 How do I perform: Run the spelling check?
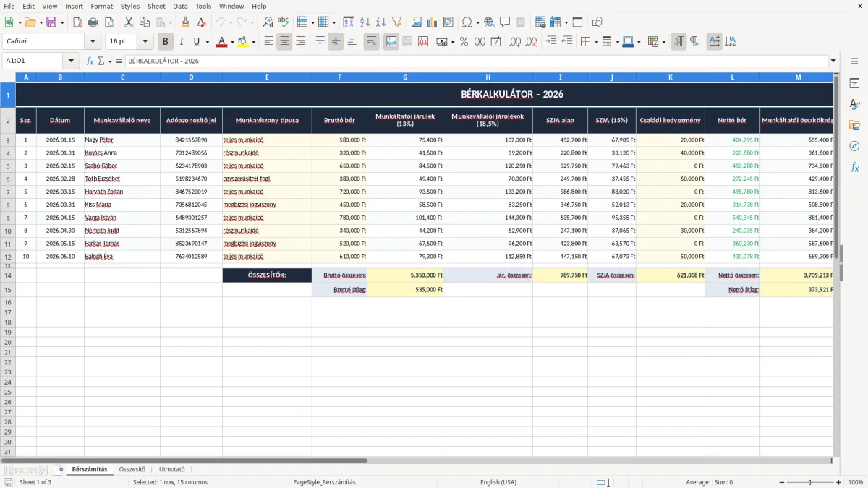click(x=284, y=22)
